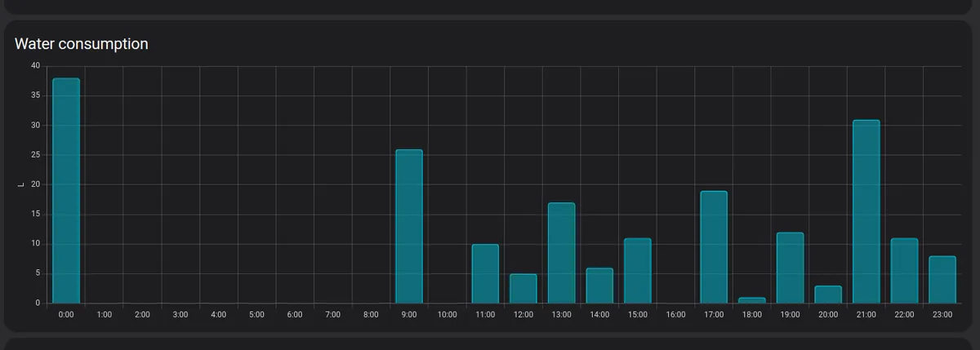The width and height of the screenshot is (980, 350).
Task: Select the 17:00 water usage bar
Action: [714, 247]
